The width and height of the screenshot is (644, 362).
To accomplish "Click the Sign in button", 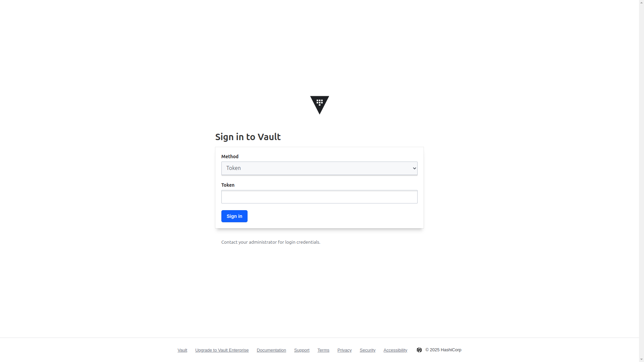I will tap(234, 216).
